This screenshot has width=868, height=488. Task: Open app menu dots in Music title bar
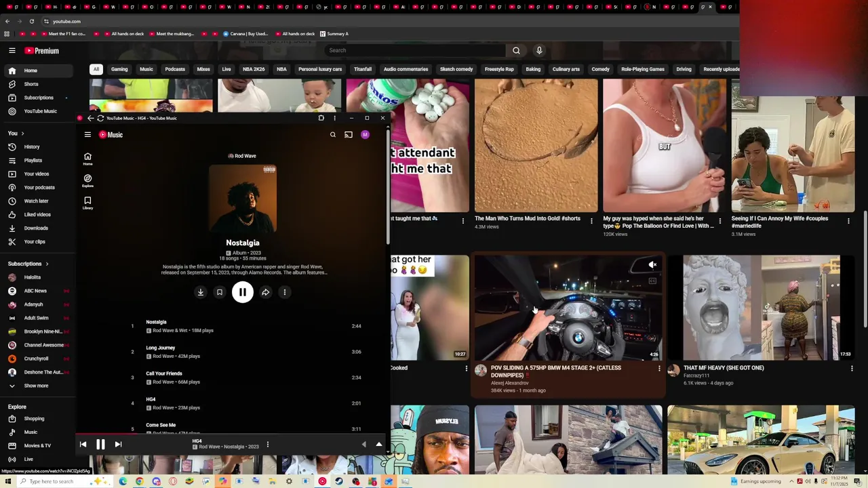334,118
